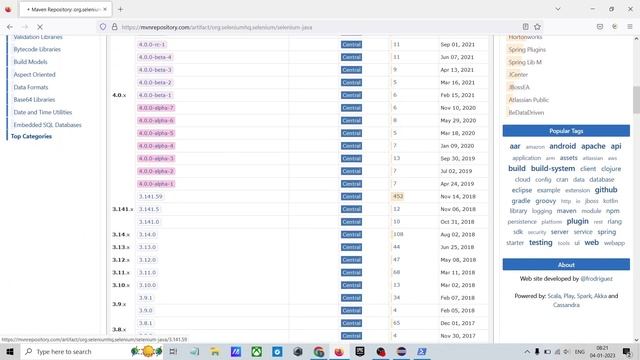Close the Maven Repository tab
This screenshot has height=360, width=640.
(x=105, y=9)
